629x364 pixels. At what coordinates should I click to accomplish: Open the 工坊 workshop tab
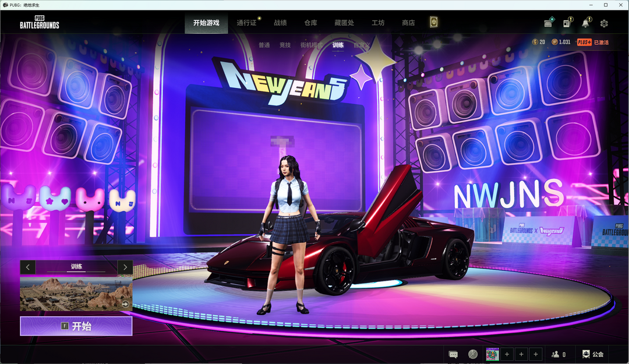coord(378,23)
